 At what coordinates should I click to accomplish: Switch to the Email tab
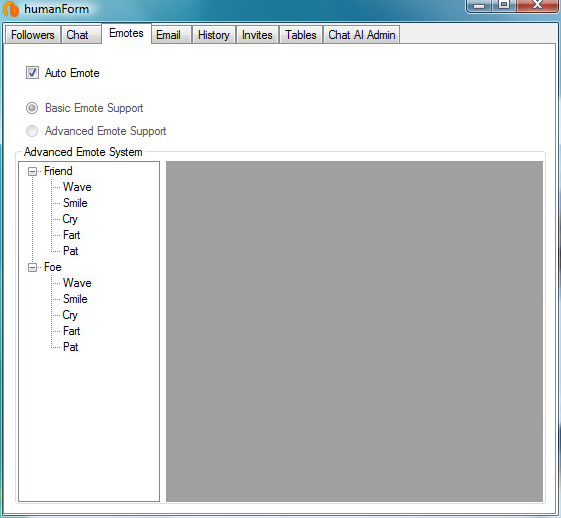coord(171,35)
